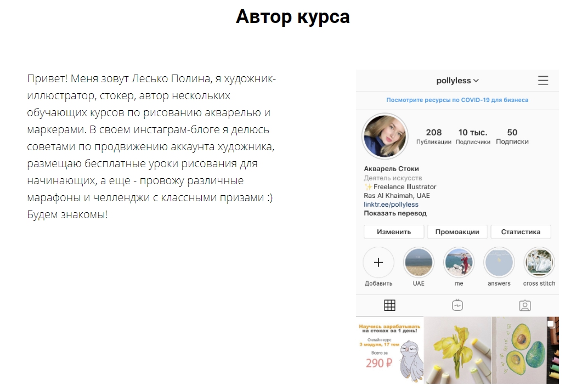Open the hamburger menu icon

click(x=543, y=81)
